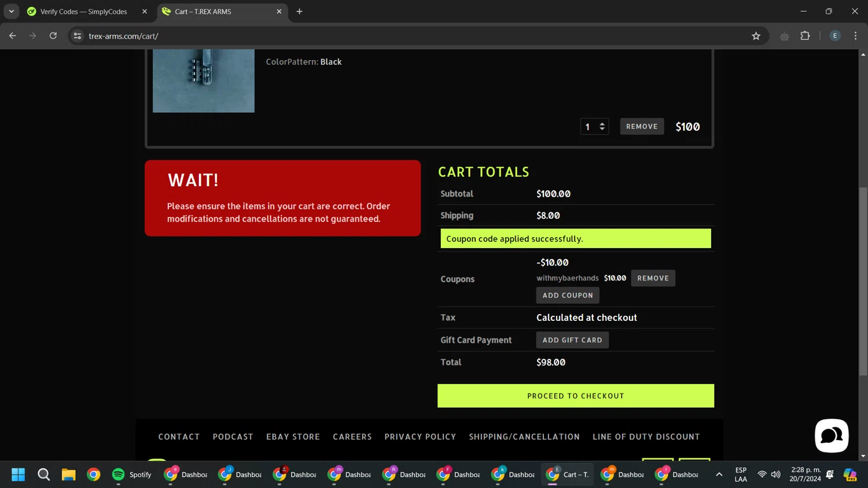Screen dimensions: 868x488
Task: Visit the EBAY STORE footer link
Action: click(x=293, y=437)
